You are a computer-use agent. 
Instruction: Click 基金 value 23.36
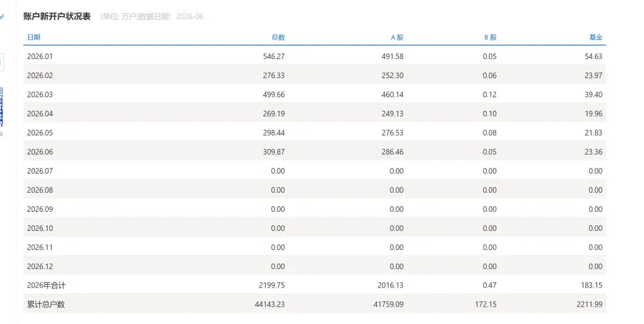(593, 152)
